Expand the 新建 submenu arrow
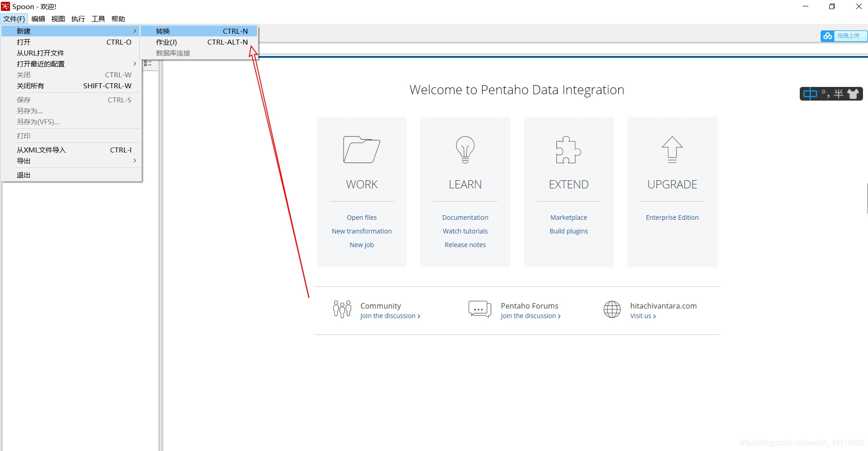 [135, 31]
